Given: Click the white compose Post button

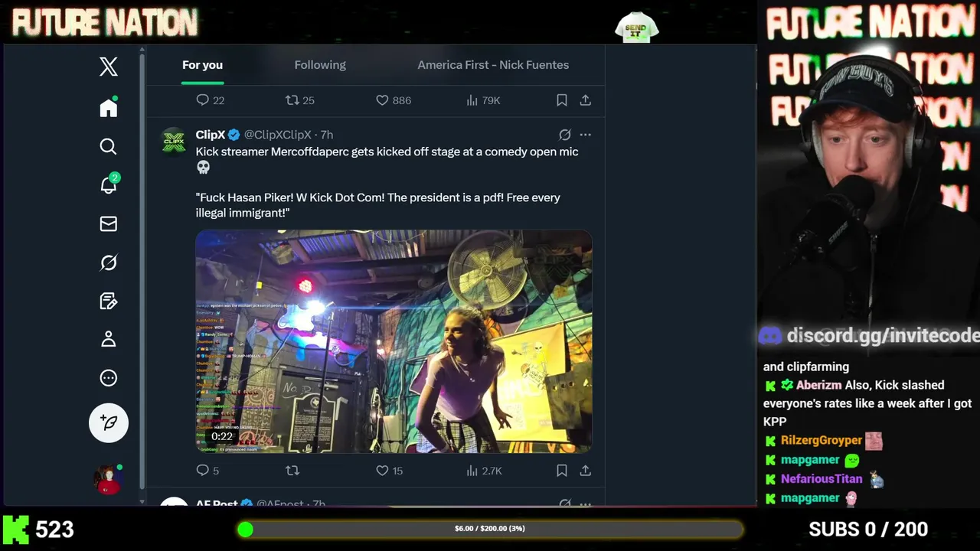Looking at the screenshot, I should point(109,422).
